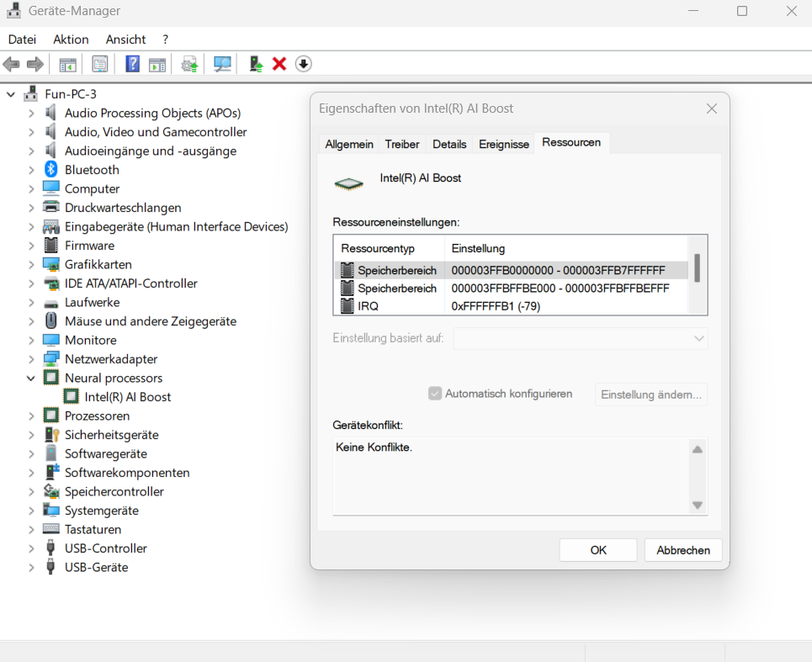Image resolution: width=812 pixels, height=662 pixels.
Task: Click the red X uninstall device icon
Action: tap(279, 64)
